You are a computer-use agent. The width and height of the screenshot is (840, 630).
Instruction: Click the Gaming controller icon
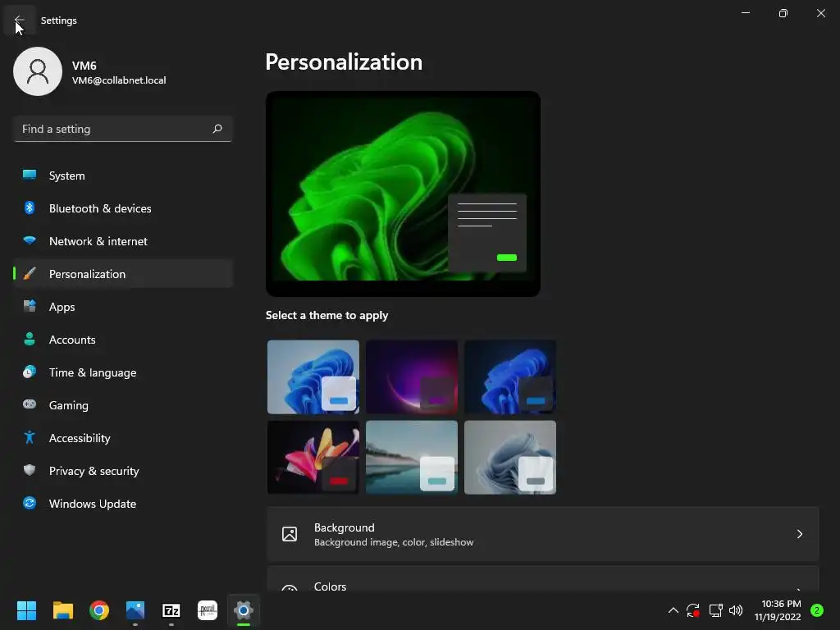[x=30, y=404]
